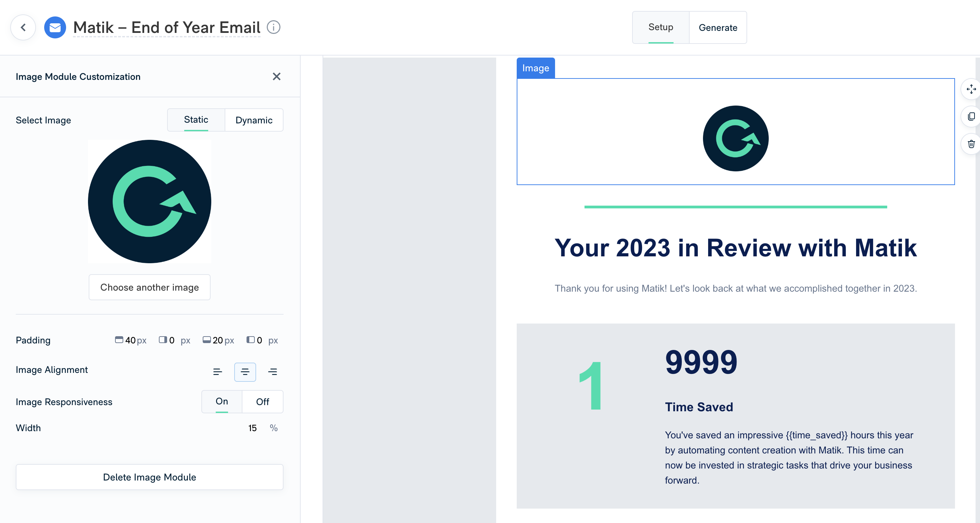Select Dynamic image mode
This screenshot has height=523, width=980.
coord(254,120)
